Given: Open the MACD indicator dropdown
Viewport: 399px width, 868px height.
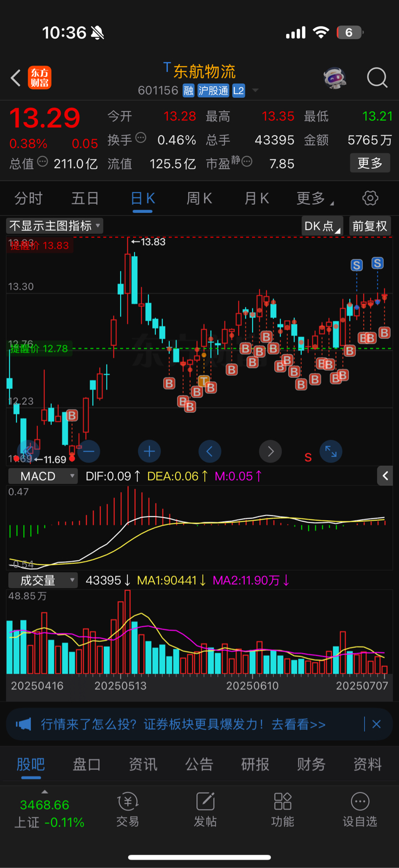Looking at the screenshot, I should pyautogui.click(x=43, y=476).
